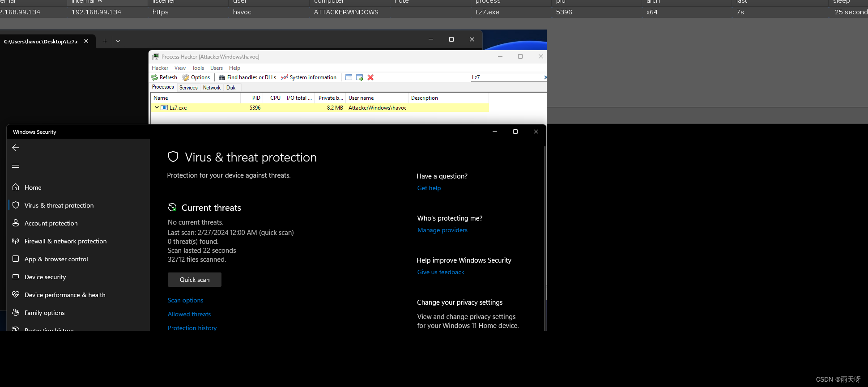The image size is (868, 387).
Task: Open Protection history link
Action: click(x=192, y=328)
